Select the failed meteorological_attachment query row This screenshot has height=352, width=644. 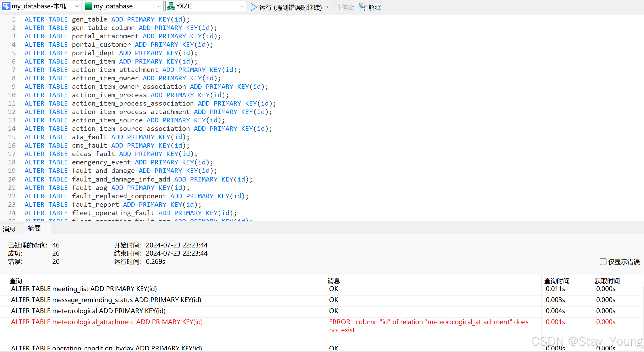pos(107,322)
